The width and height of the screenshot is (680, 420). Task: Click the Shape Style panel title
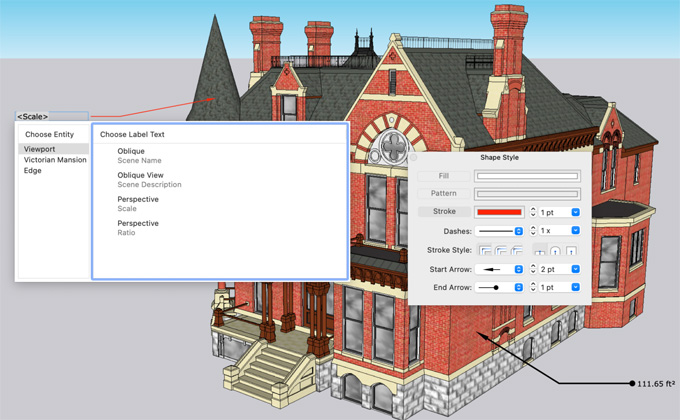499,158
